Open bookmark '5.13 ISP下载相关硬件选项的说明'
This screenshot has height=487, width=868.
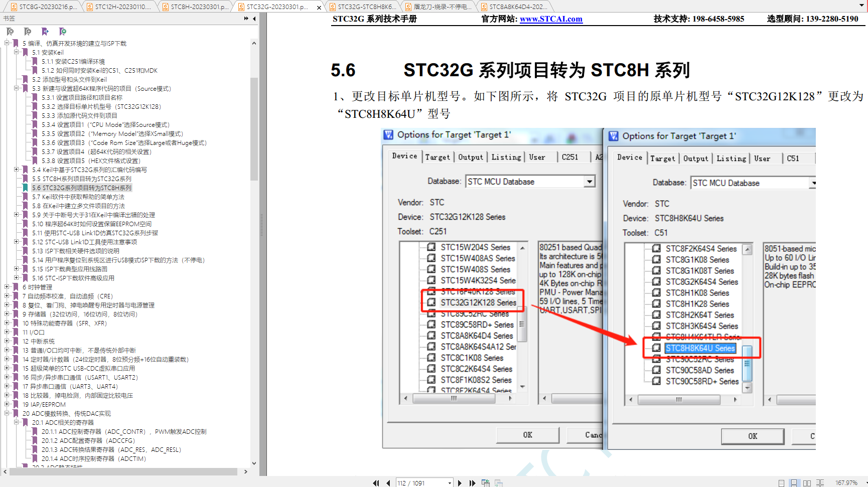pos(76,251)
